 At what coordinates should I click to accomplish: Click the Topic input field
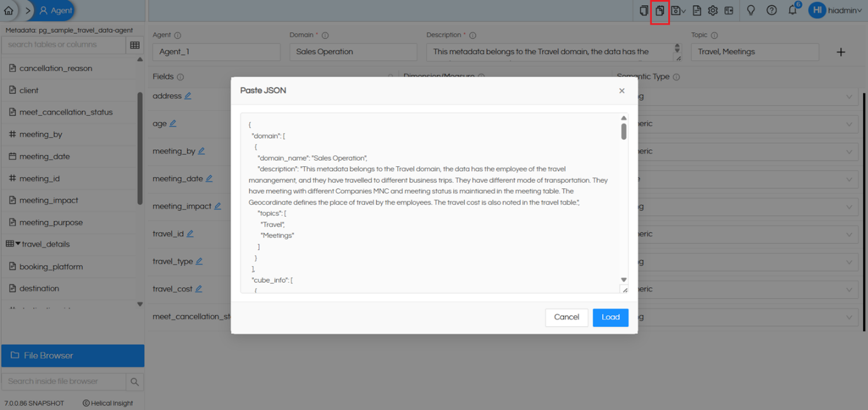755,52
